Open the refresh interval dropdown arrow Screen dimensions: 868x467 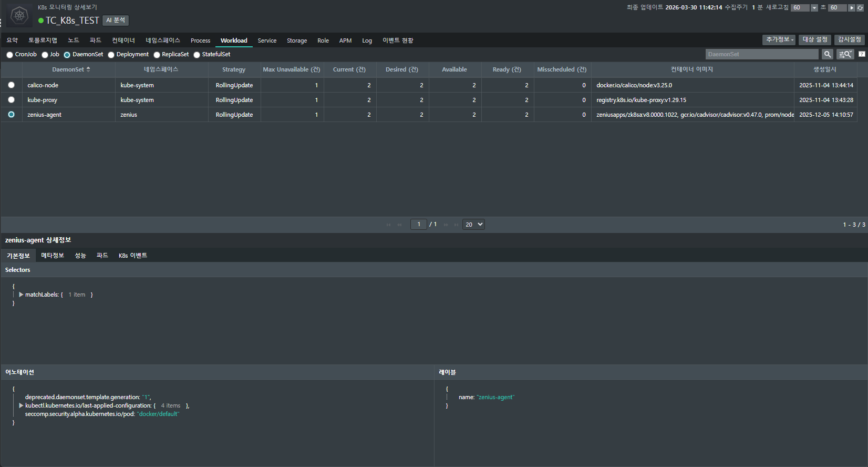pos(814,8)
